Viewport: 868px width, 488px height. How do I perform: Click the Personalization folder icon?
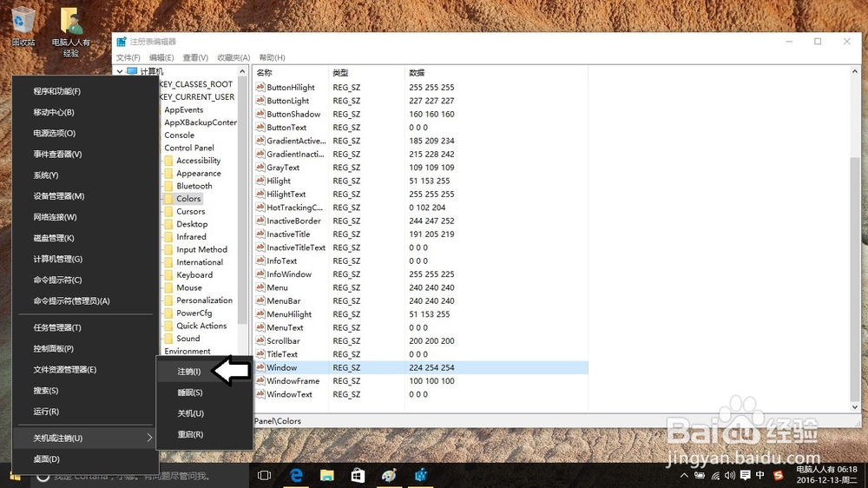169,300
